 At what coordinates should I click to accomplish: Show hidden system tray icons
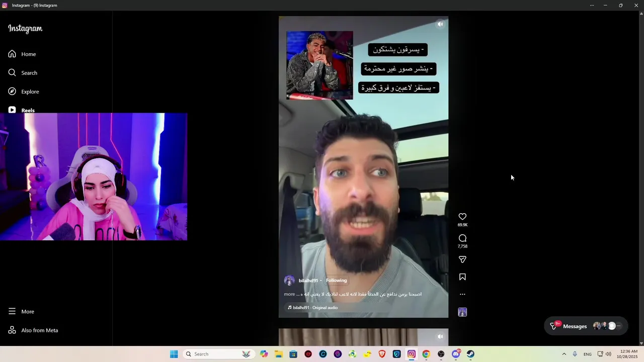point(564,354)
